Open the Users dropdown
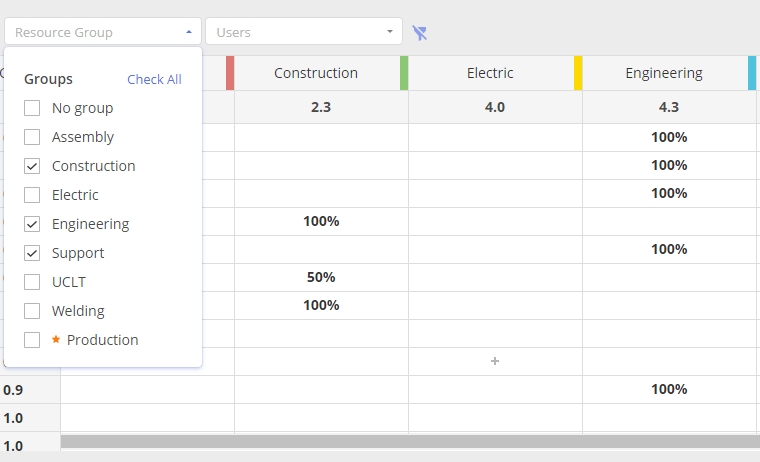The image size is (760, 462). click(303, 32)
